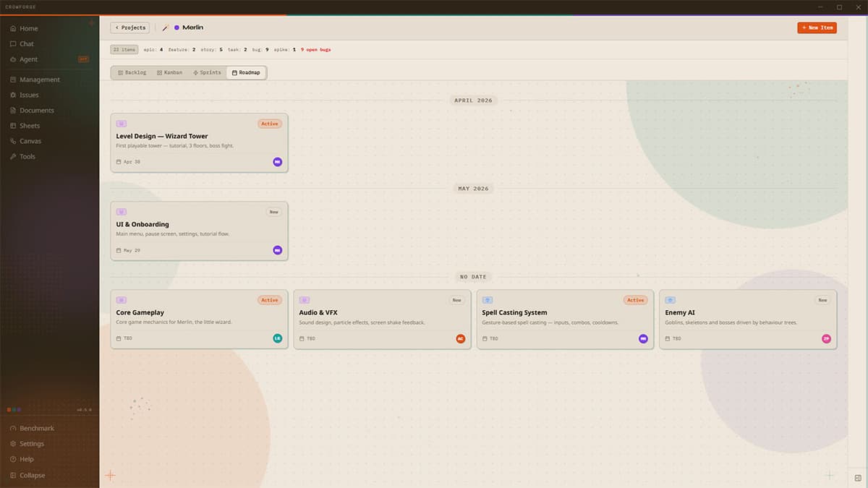Click New badge on Audio & VFX card
868x488 pixels.
(456, 300)
